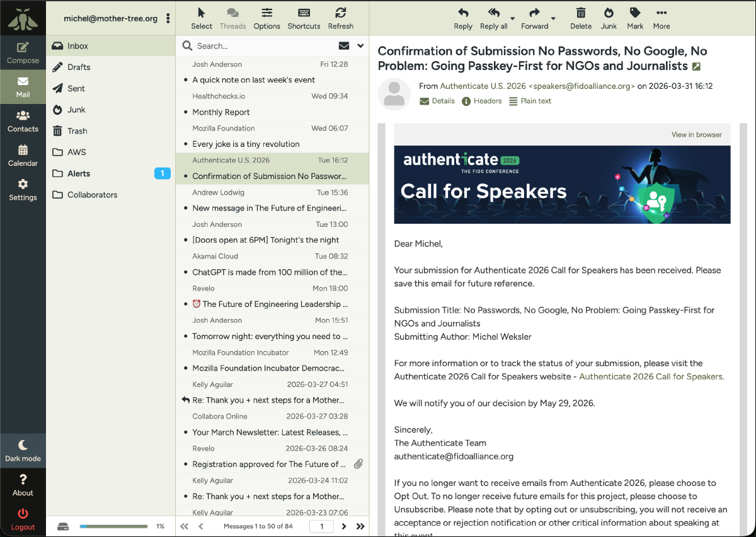Viewport: 756px width, 537px height.
Task: Open the search filter chevron
Action: click(x=361, y=45)
